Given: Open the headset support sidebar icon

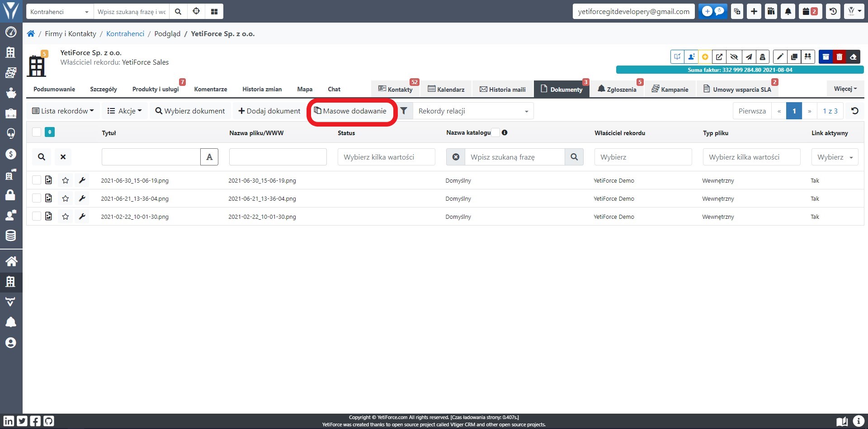Looking at the screenshot, I should coord(11,133).
